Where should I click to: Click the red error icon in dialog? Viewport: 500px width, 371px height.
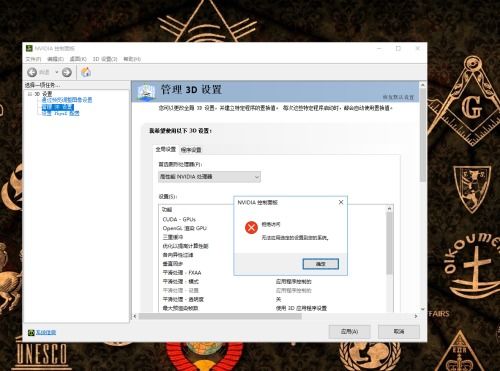pos(251,228)
